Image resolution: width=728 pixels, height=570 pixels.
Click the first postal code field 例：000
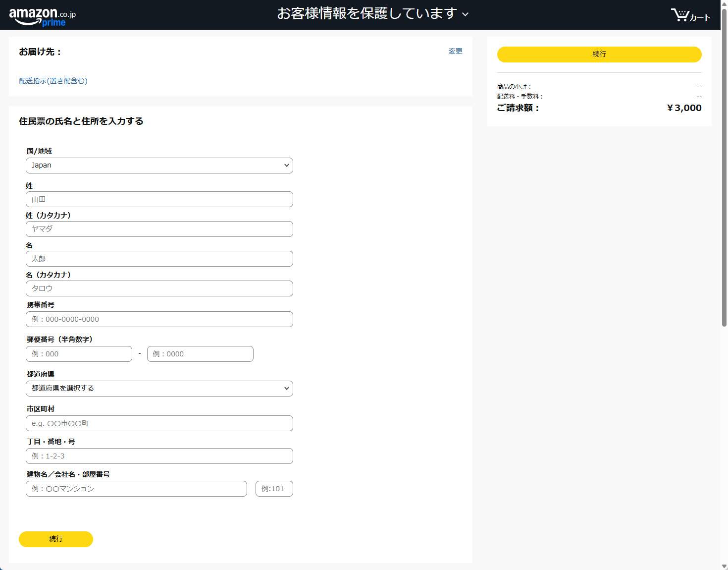(x=79, y=354)
